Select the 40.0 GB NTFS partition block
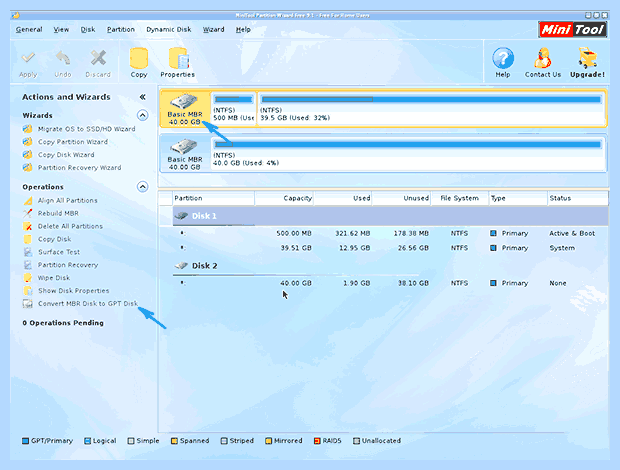The height and width of the screenshot is (470, 620). [x=408, y=154]
